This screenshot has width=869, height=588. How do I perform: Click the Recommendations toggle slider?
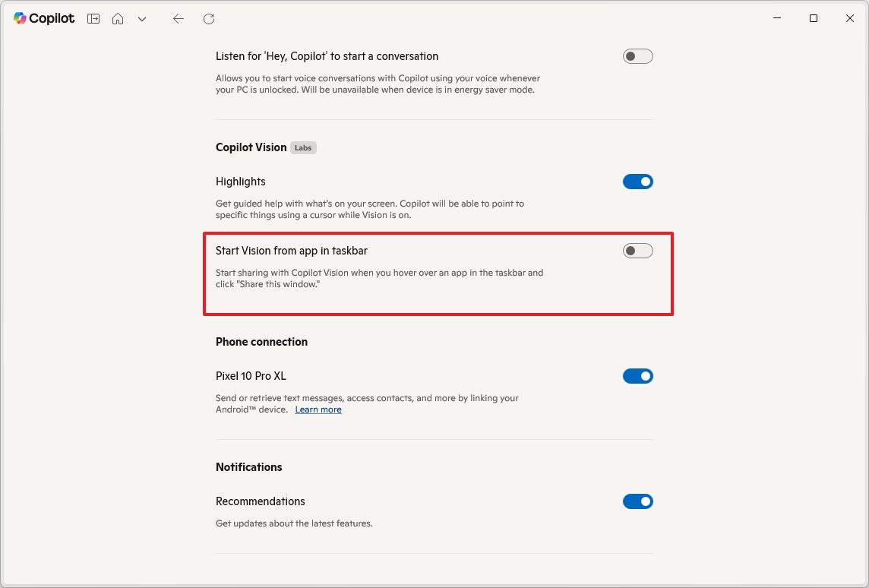637,501
